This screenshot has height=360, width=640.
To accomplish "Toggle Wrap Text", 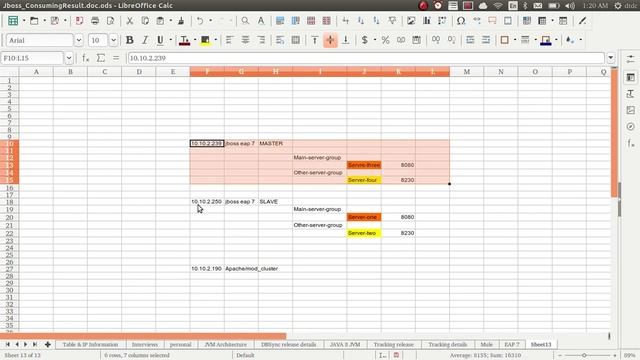I will tap(280, 40).
